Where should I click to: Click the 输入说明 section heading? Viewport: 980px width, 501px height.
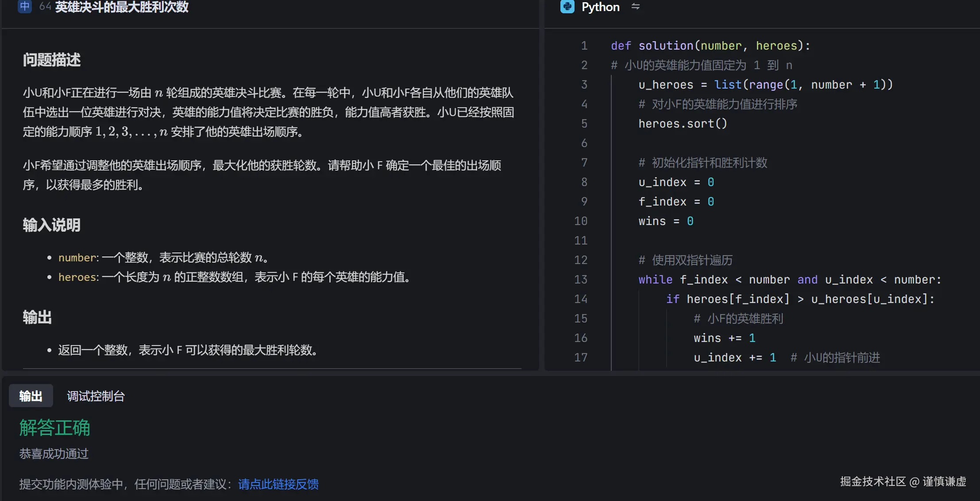[x=51, y=225]
